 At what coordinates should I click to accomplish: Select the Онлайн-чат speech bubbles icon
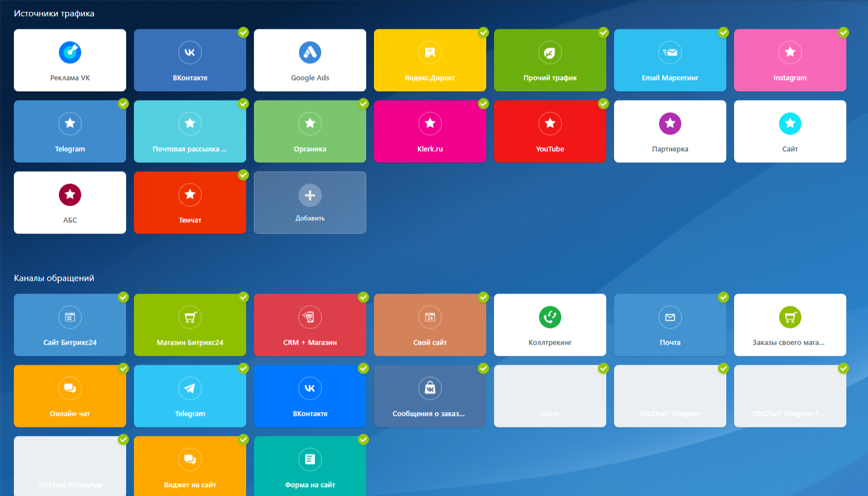pyautogui.click(x=70, y=388)
